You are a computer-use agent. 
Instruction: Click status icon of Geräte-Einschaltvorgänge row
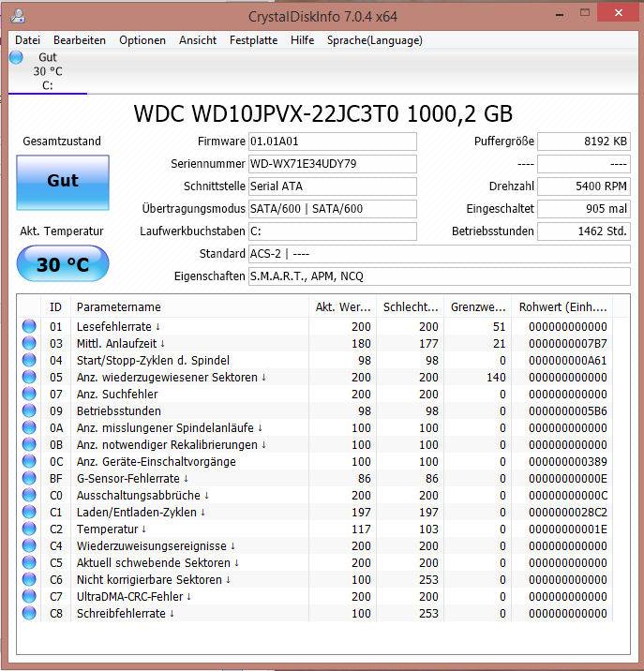[x=29, y=461]
